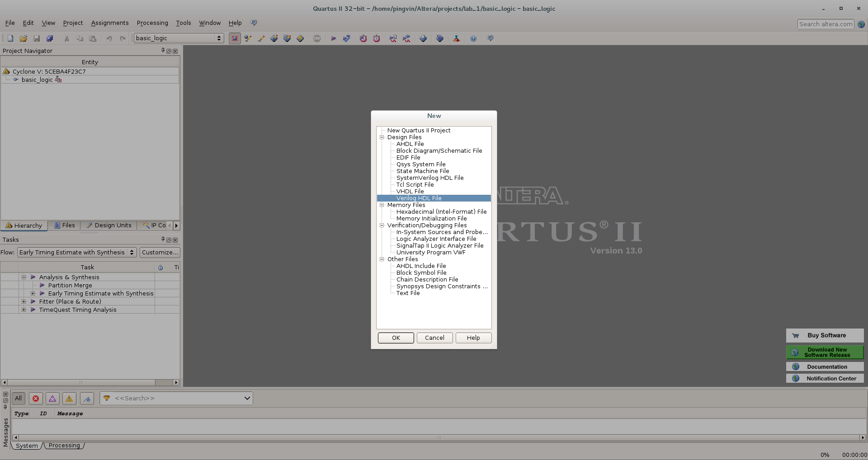
Task: Collapse the Other Files tree node
Action: coord(382,259)
